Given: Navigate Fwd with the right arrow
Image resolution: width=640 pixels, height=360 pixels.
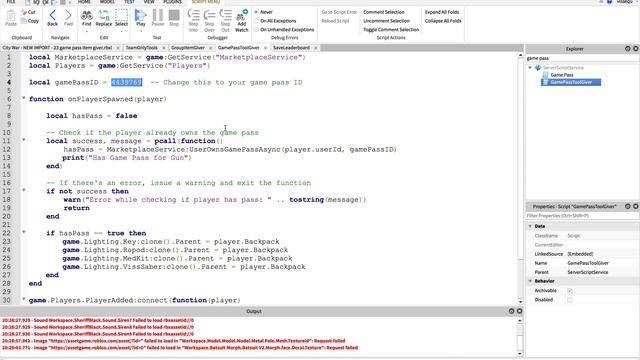Looking at the screenshot, I should (x=68, y=16).
